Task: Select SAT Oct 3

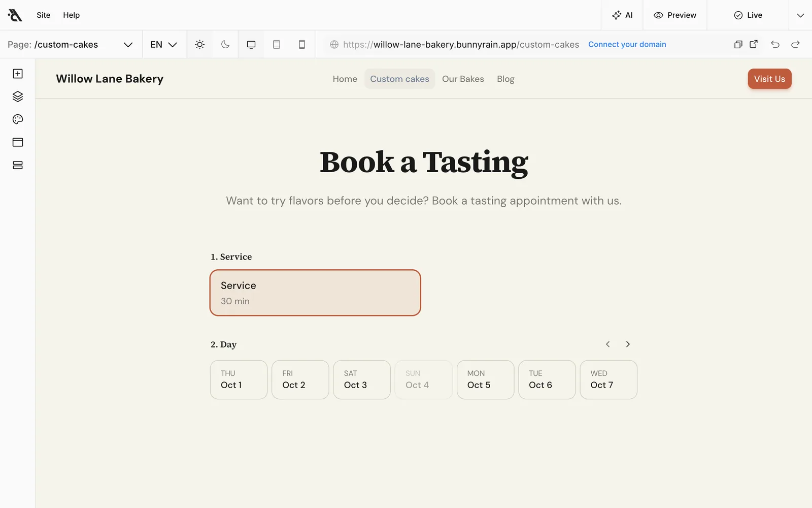Action: pyautogui.click(x=362, y=379)
